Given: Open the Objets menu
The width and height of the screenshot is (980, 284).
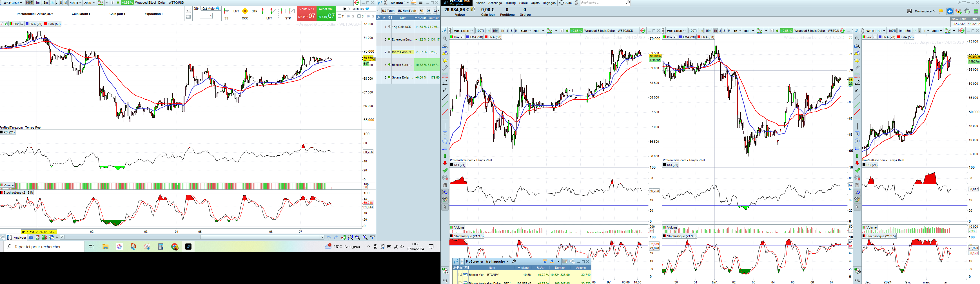Looking at the screenshot, I should (x=535, y=3).
